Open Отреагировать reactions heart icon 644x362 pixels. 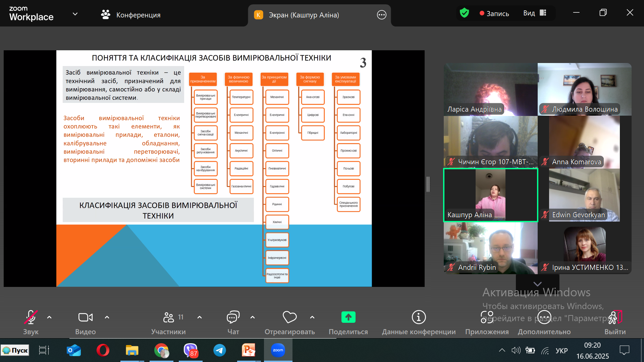coord(289,317)
